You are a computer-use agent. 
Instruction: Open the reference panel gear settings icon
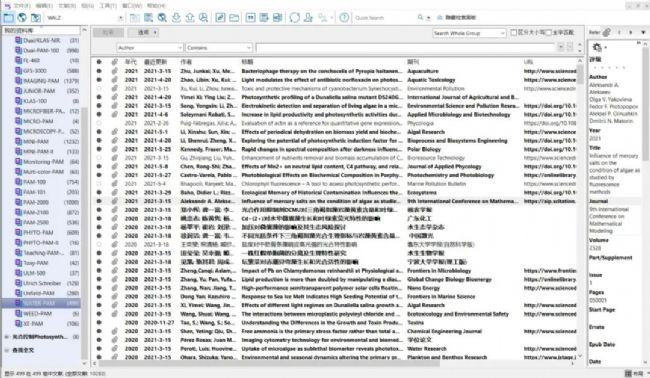click(597, 47)
